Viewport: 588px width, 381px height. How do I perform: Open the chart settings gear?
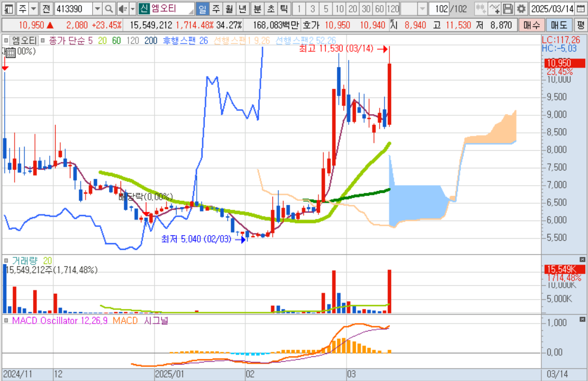tap(521, 8)
